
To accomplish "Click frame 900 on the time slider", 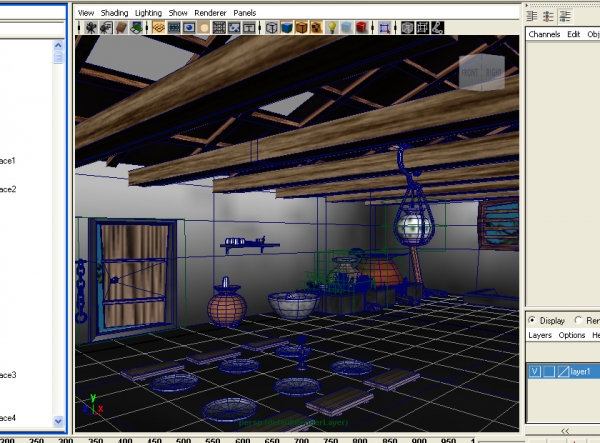I will coord(419,441).
